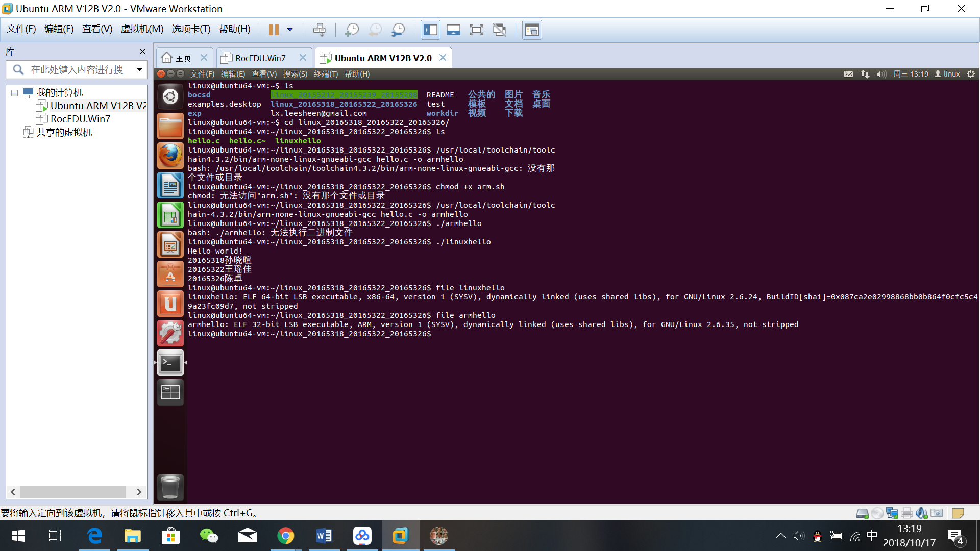Open the Windows Start menu
The image size is (980, 551).
pos(18,536)
